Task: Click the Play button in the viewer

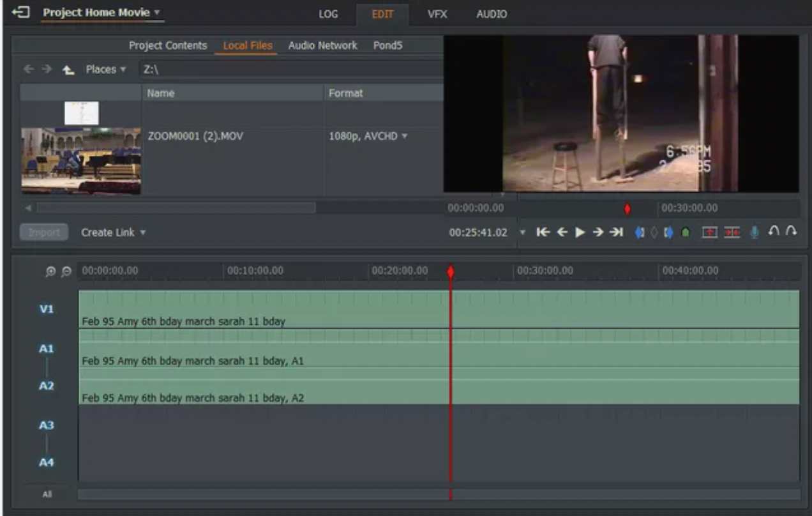Action: click(580, 232)
